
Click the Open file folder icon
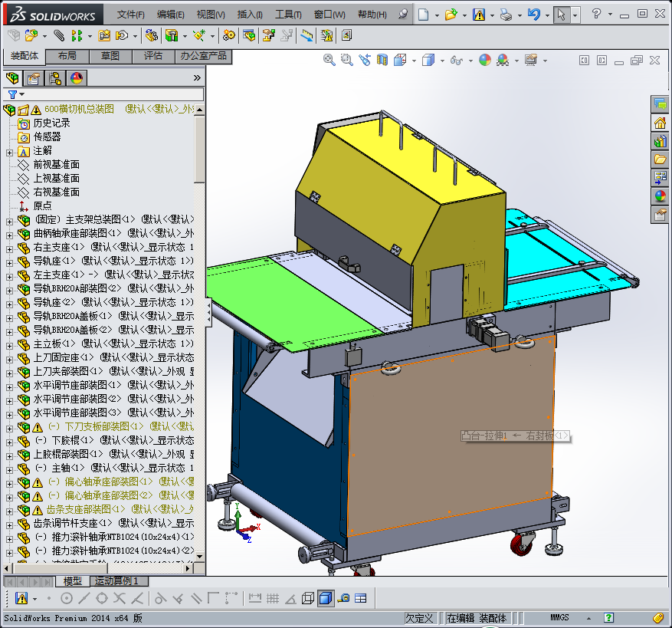(451, 15)
